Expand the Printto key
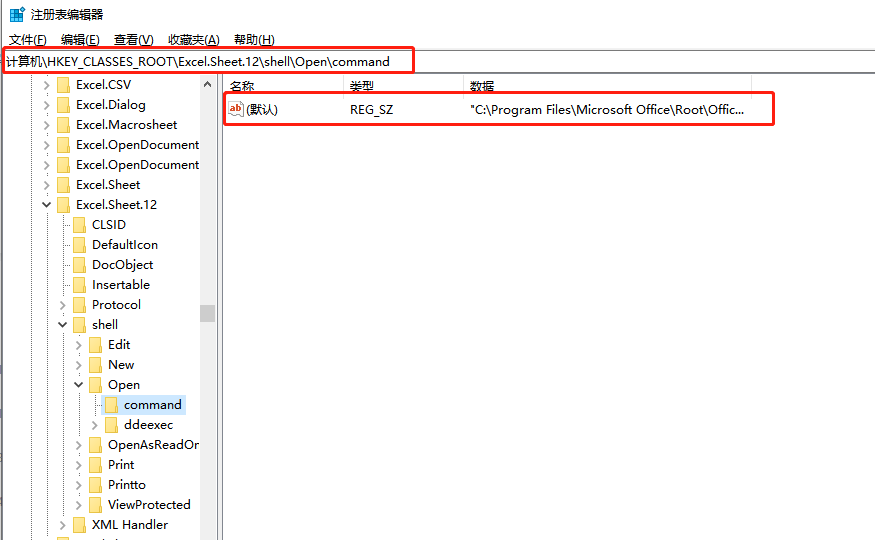 [79, 485]
